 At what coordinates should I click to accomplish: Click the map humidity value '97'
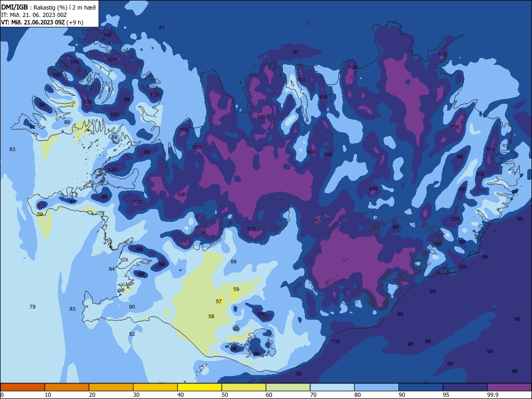tap(296, 52)
